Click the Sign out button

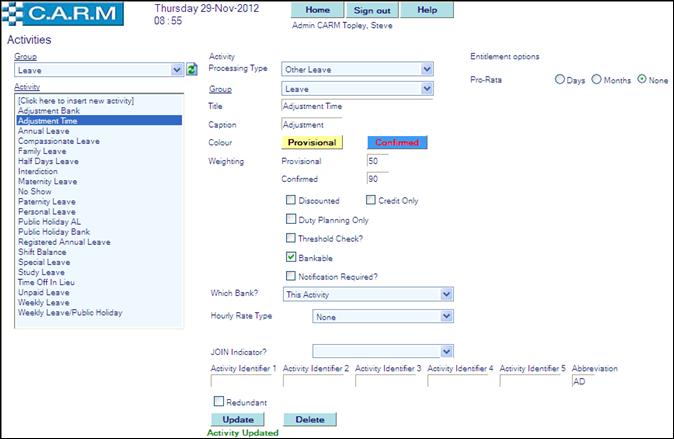click(371, 10)
